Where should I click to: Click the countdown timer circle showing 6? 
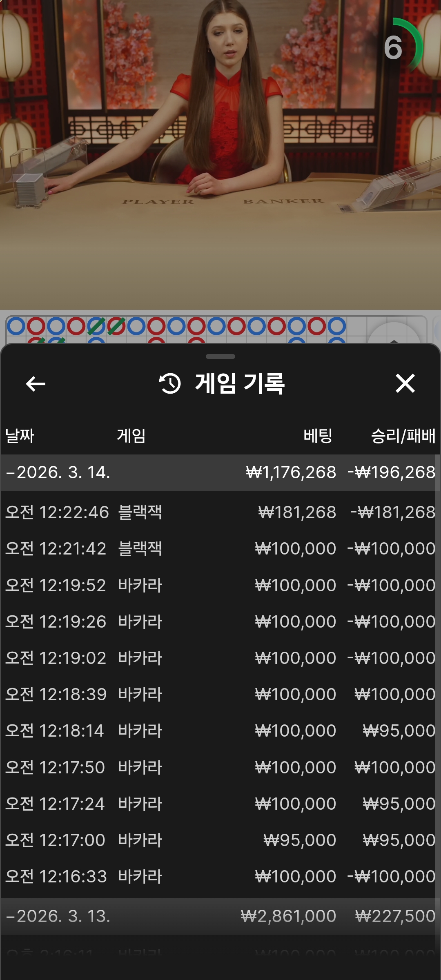click(399, 47)
